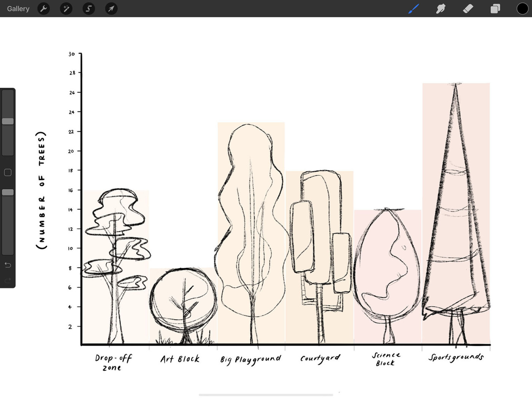Tap the "Courtyard" axis label
This screenshot has height=399, width=532.
click(x=320, y=358)
